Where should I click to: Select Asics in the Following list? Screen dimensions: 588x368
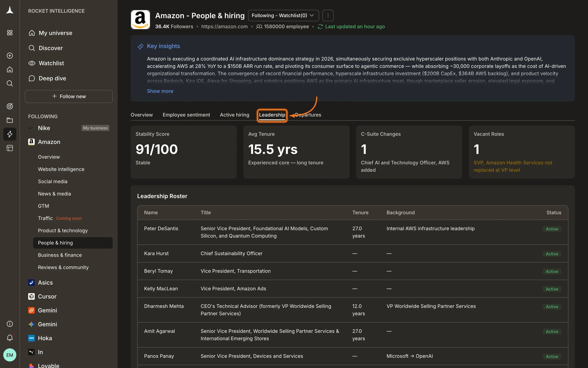45,283
